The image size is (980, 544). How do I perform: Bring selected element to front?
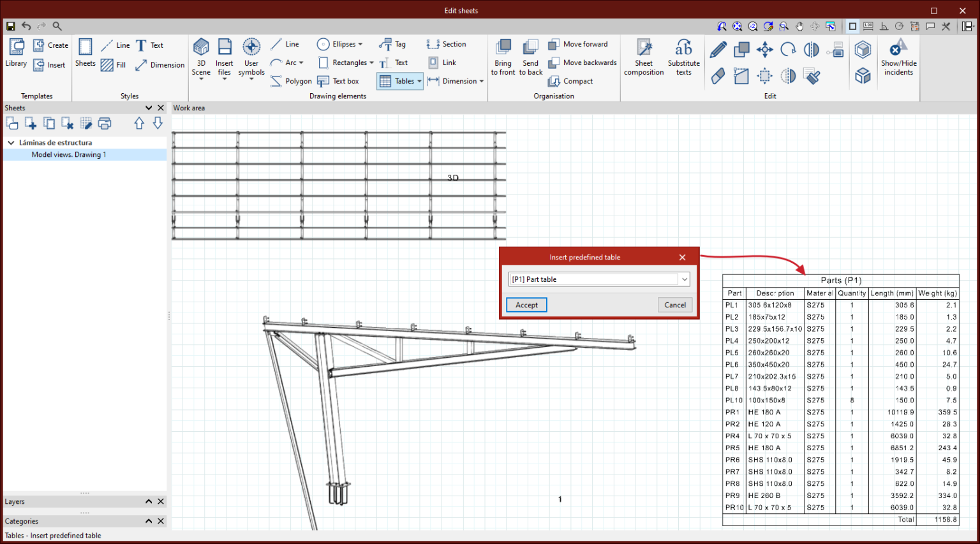503,56
